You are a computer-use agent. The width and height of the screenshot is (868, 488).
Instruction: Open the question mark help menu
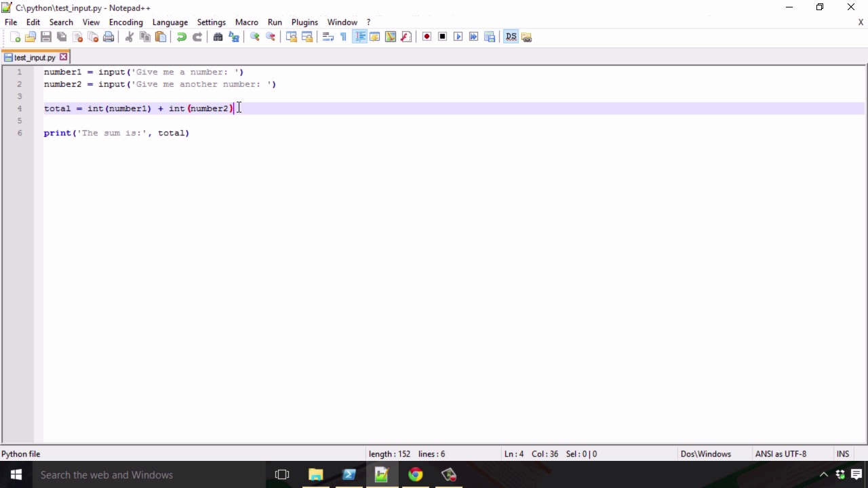pyautogui.click(x=368, y=22)
